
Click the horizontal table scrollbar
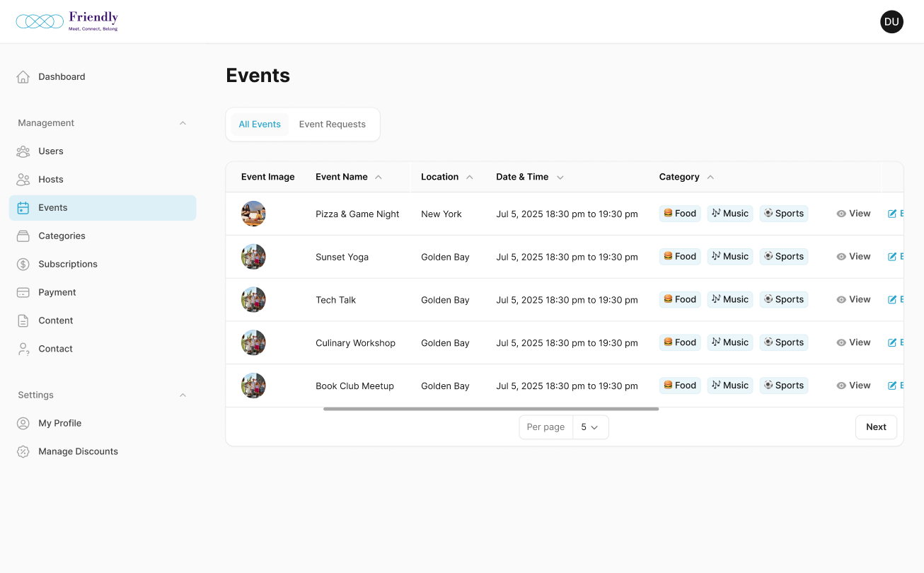pos(491,409)
